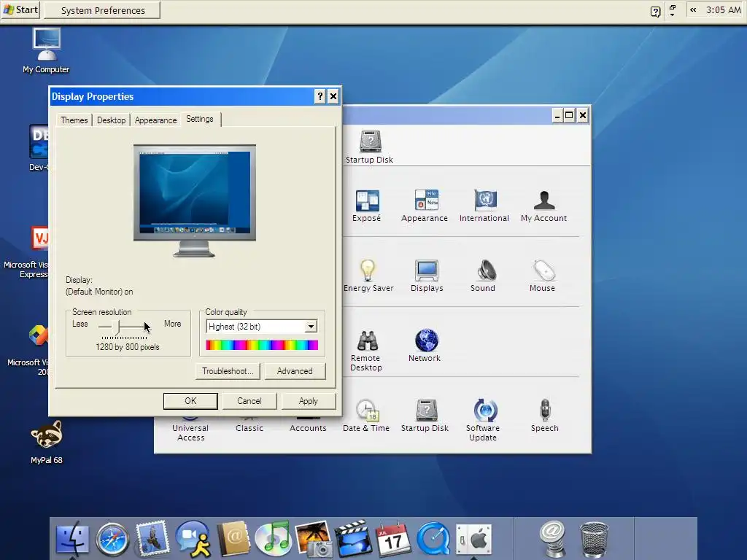Click the color spectrum bar
The image size is (747, 560).
262,345
